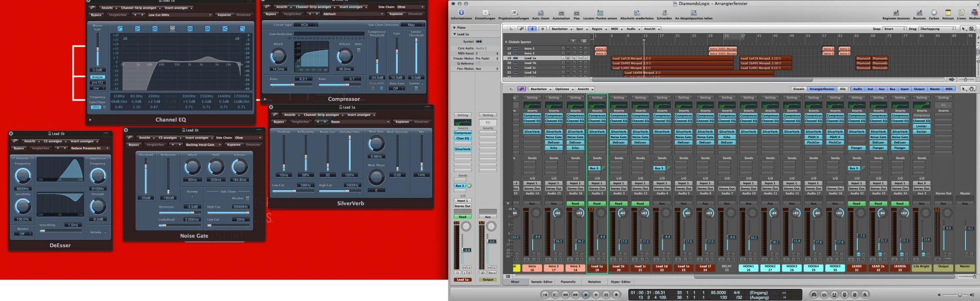Screen dimensions: 980x301
Task: Click the Bouncen toolbar icon
Action: [919, 13]
